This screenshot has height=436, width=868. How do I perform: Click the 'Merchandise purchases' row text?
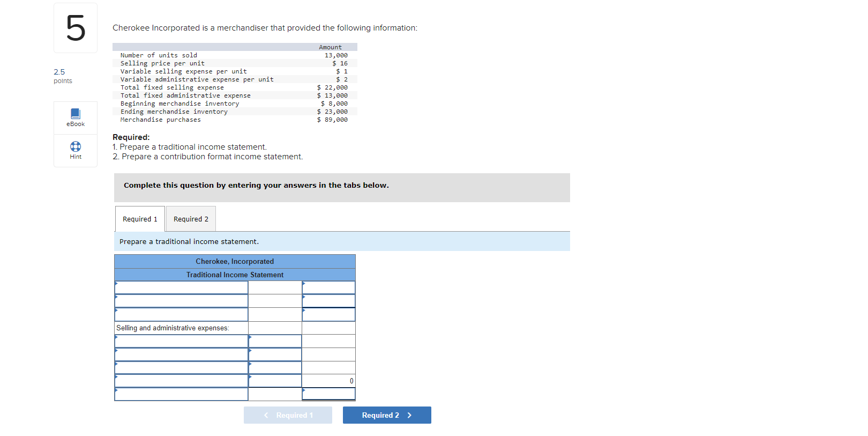161,120
